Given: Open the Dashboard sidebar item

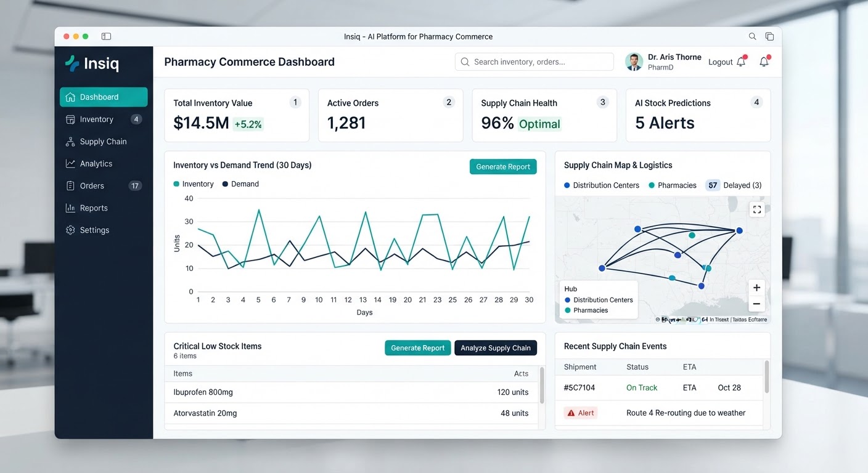Looking at the screenshot, I should tap(104, 97).
